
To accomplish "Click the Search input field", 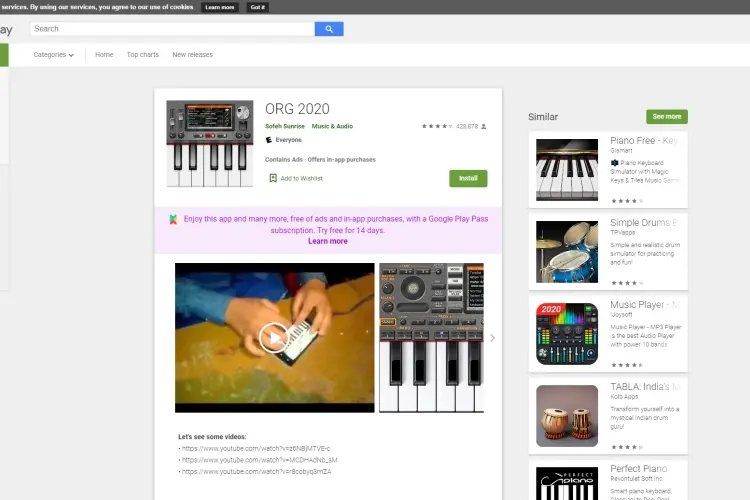I will tap(172, 29).
